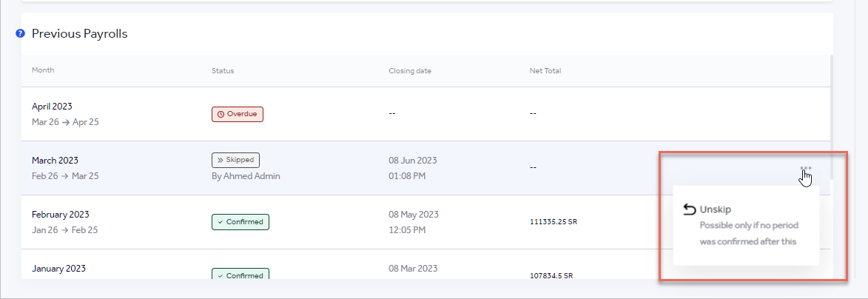The height and width of the screenshot is (299, 868).
Task: Click the February 2023 Confirmed badge
Action: click(x=240, y=221)
